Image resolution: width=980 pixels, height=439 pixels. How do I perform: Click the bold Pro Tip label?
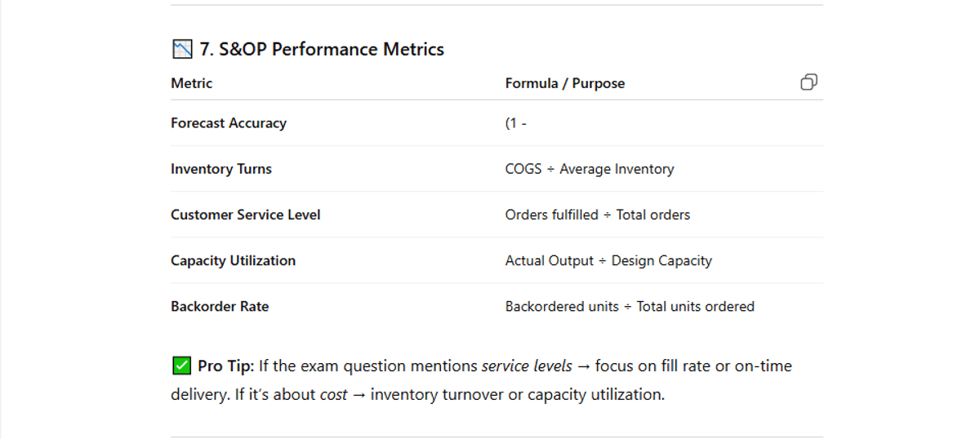coord(225,366)
